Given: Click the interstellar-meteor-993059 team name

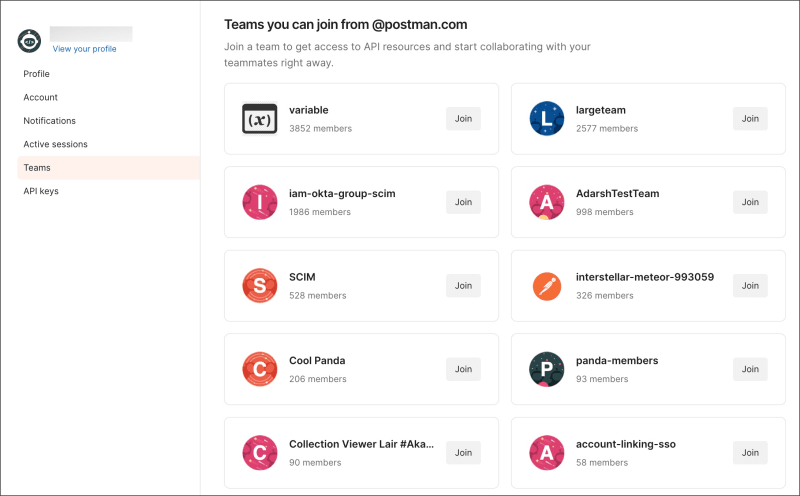Looking at the screenshot, I should pyautogui.click(x=645, y=277).
